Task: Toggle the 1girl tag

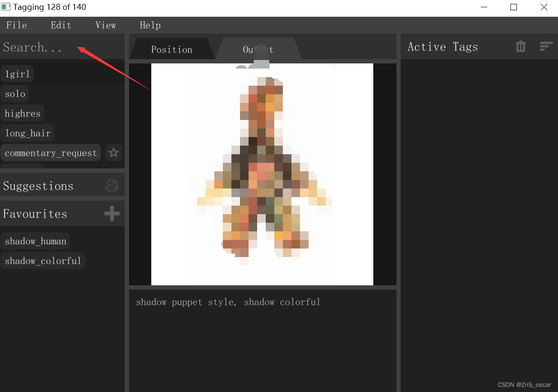Action: pyautogui.click(x=17, y=73)
